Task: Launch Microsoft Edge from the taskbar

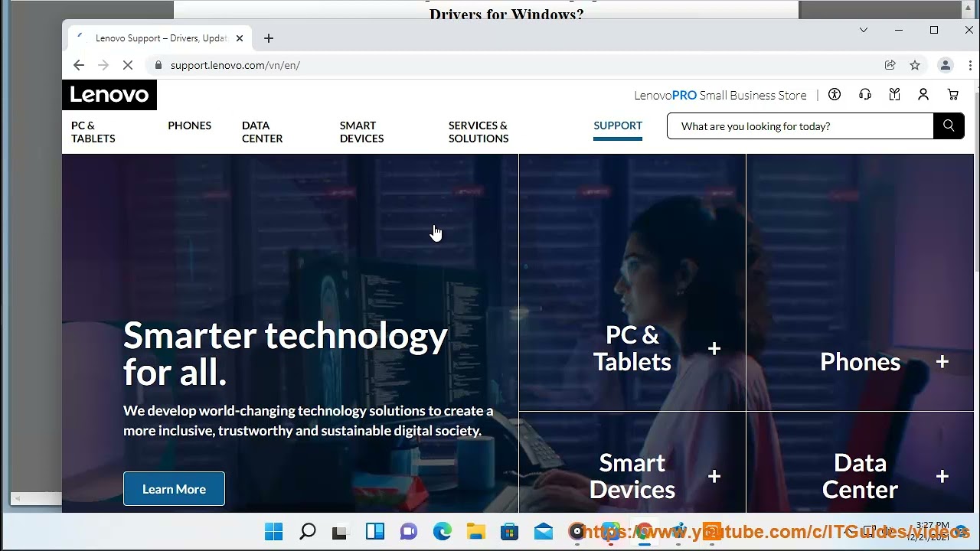Action: point(443,532)
